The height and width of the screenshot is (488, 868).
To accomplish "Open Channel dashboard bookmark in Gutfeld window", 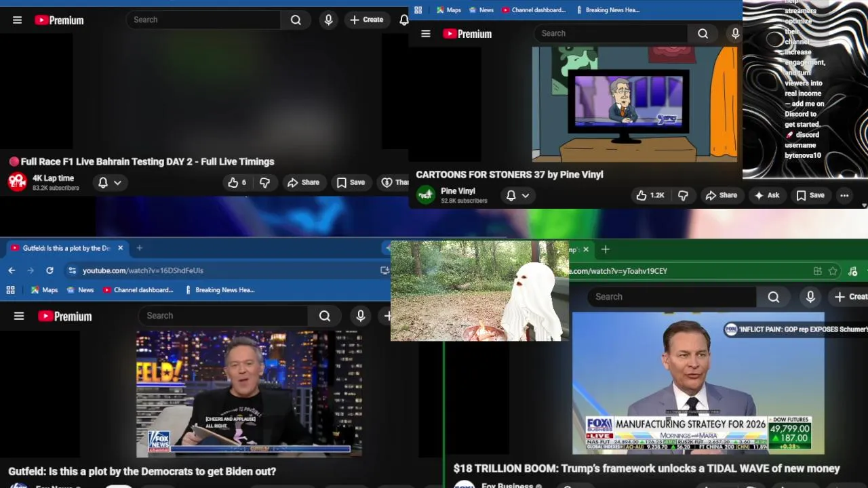I will pyautogui.click(x=138, y=290).
